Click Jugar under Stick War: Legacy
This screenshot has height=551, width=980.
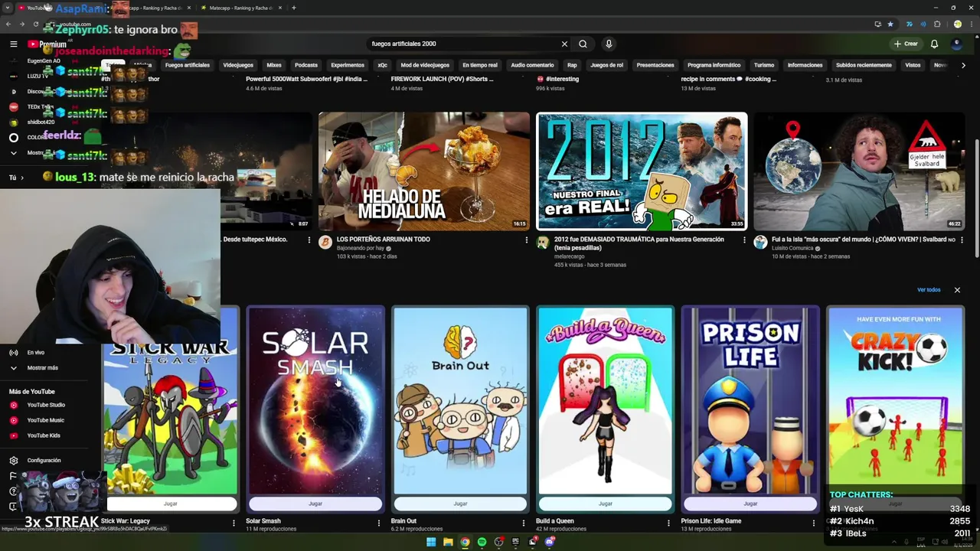click(x=171, y=504)
